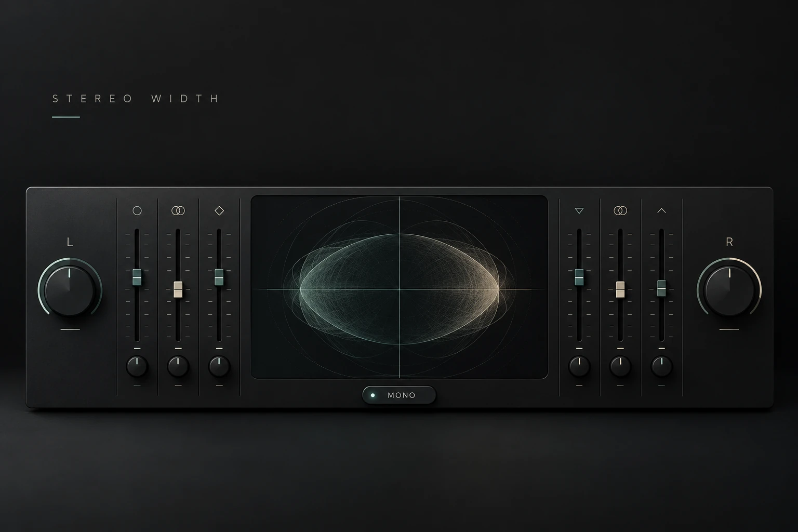The image size is (798, 532).
Task: Click the small knob below the diamond fader
Action: pyautogui.click(x=219, y=366)
